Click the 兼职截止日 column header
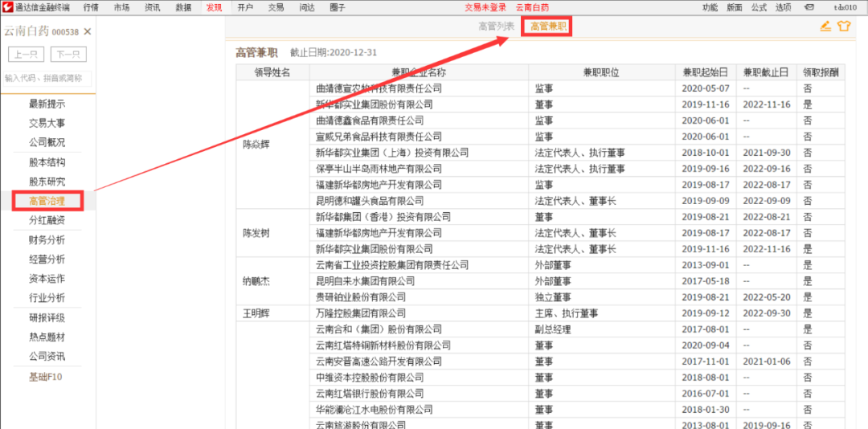 pyautogui.click(x=766, y=72)
